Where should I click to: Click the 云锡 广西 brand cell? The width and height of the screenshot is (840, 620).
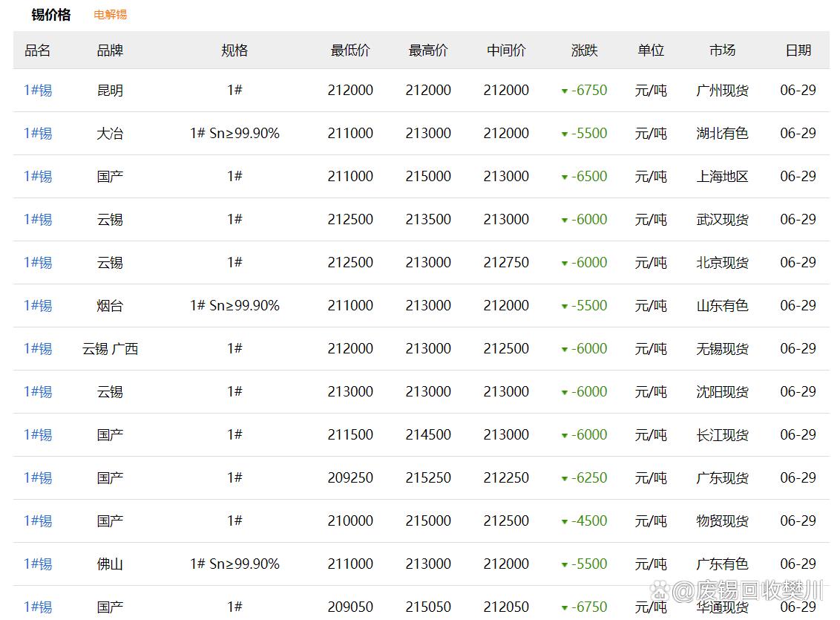pos(110,348)
